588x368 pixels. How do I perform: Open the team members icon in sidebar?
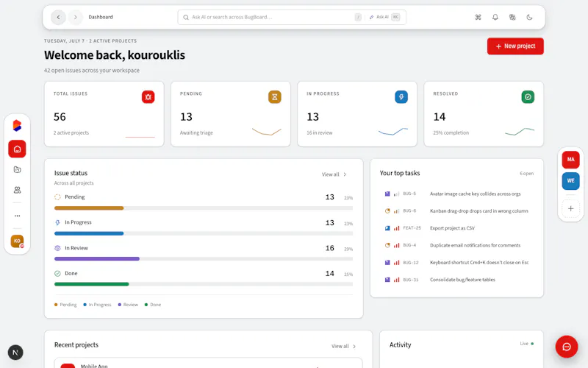tap(17, 190)
